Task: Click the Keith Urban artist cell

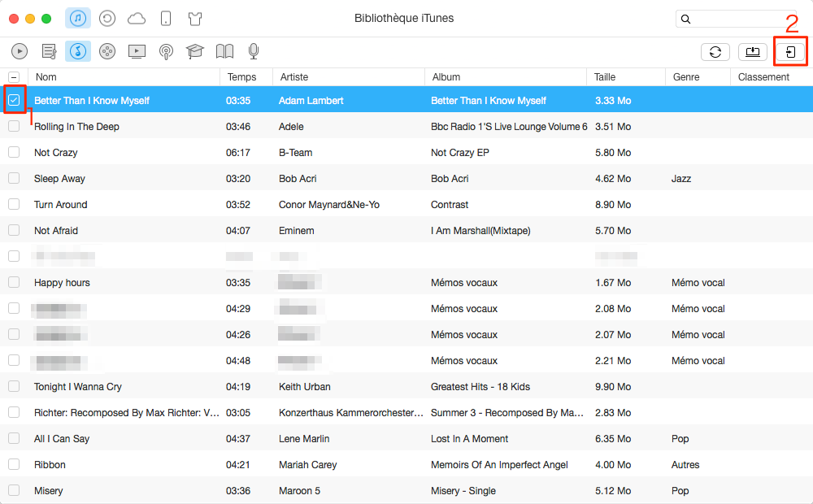Action: tap(304, 386)
